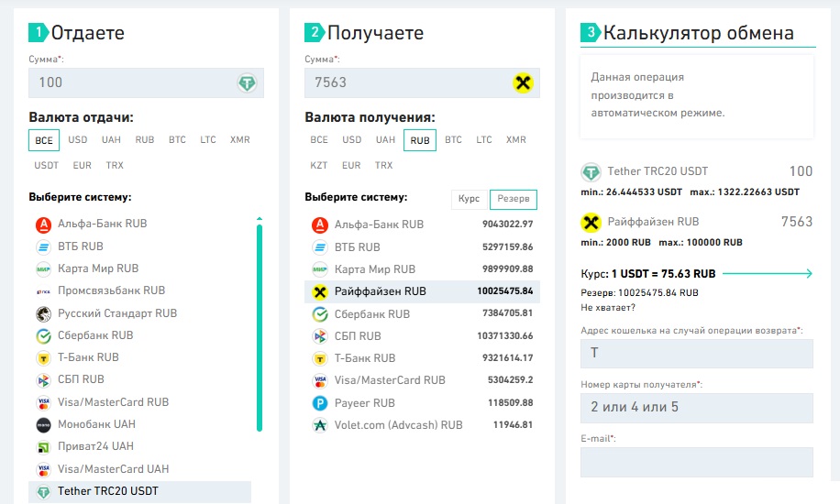Select LTC filter under Валюта получения
This screenshot has width=840, height=504.
pos(484,140)
